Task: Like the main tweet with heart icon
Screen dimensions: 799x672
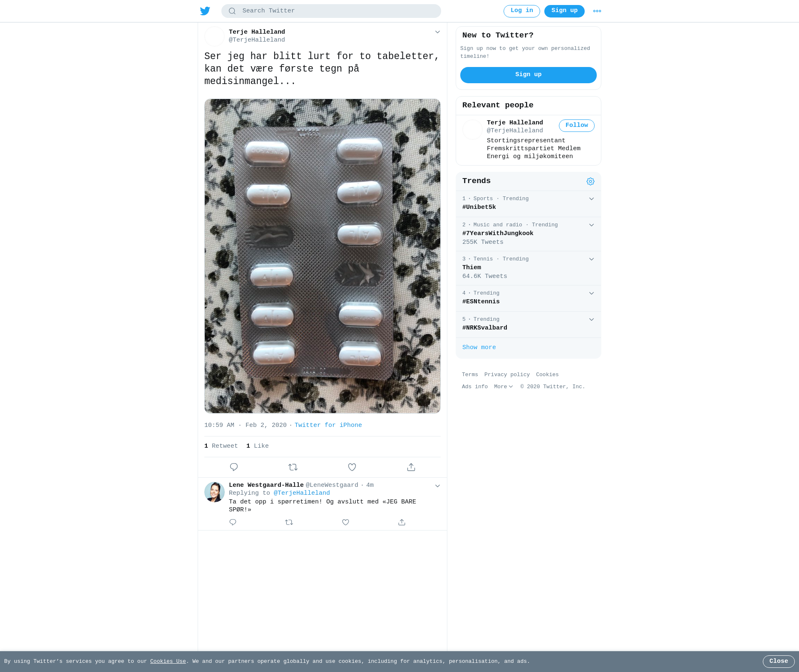Action: click(352, 467)
